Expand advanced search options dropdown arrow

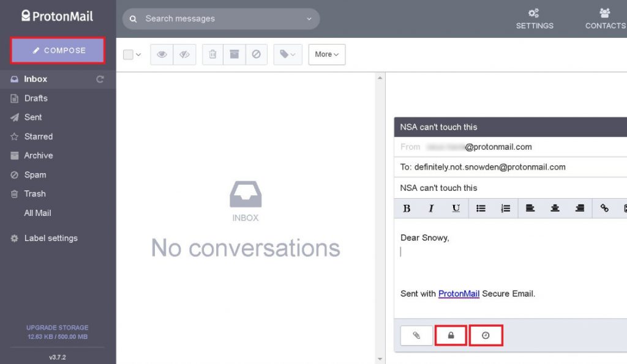pos(309,19)
